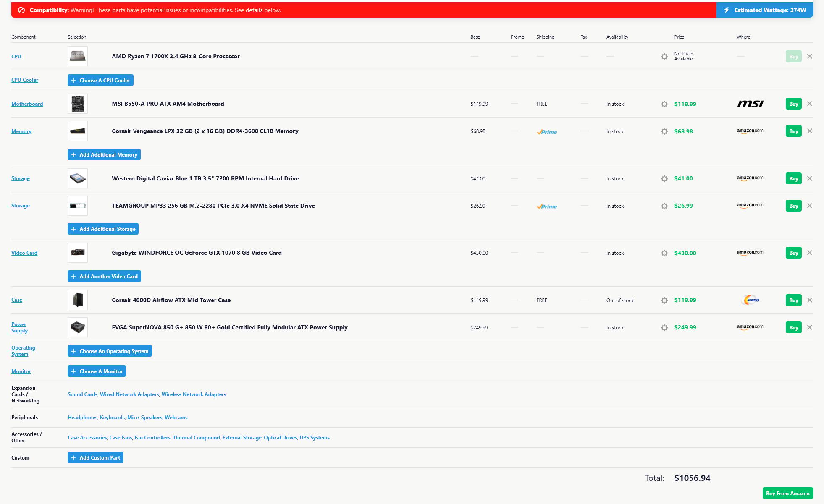
Task: Click Prime shipping badge in TEAMGROUP SSD row
Action: (547, 206)
